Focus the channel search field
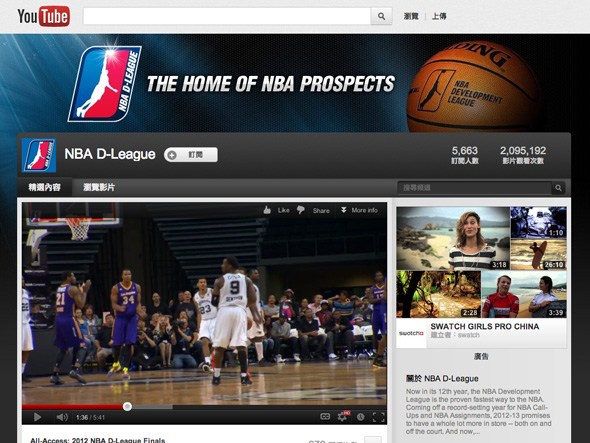Image resolution: width=590 pixels, height=443 pixels. click(x=474, y=187)
